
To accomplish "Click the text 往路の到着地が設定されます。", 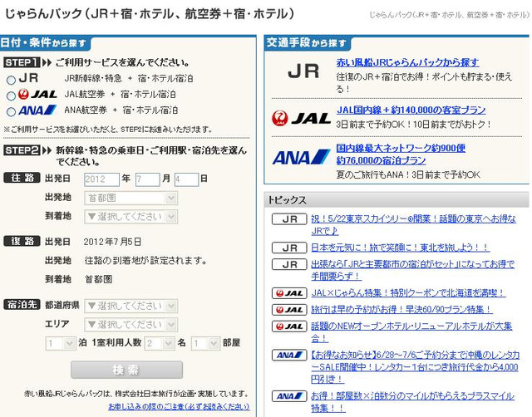I will [146, 261].
